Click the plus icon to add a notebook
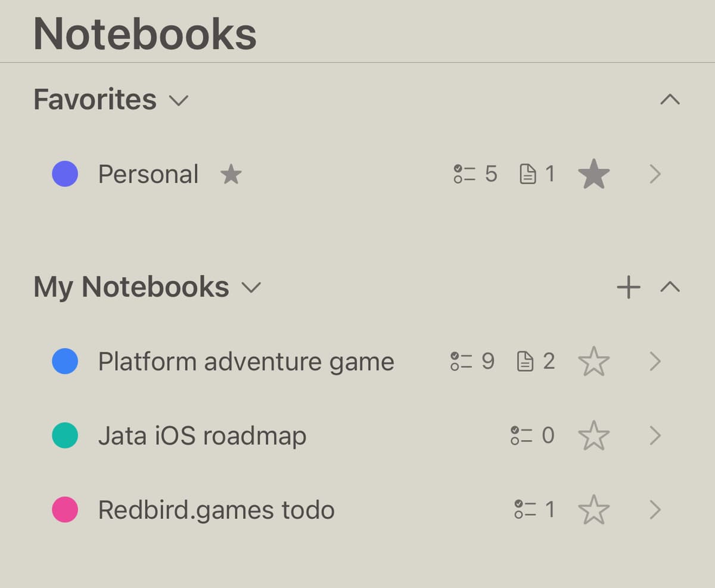 627,287
